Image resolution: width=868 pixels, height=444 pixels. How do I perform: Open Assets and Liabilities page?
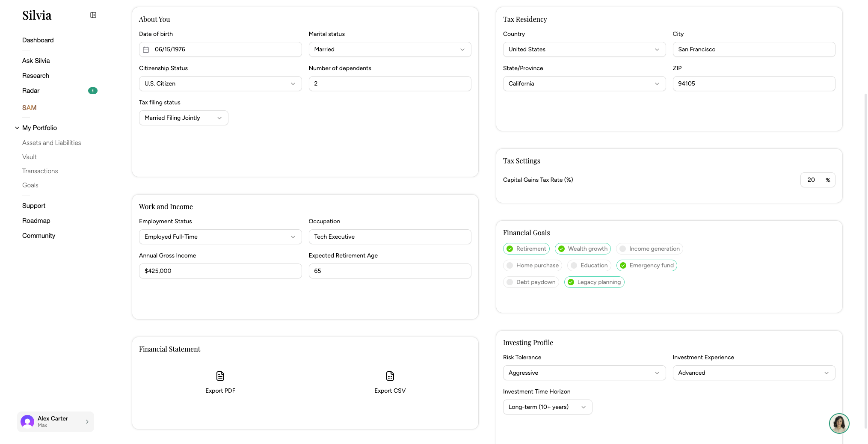tap(52, 143)
